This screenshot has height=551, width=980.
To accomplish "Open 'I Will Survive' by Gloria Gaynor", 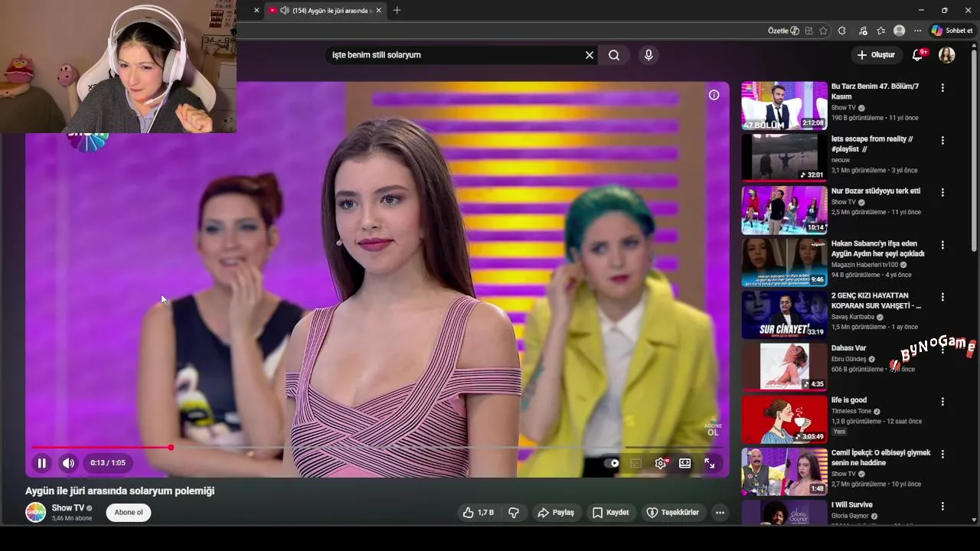I will (x=851, y=505).
